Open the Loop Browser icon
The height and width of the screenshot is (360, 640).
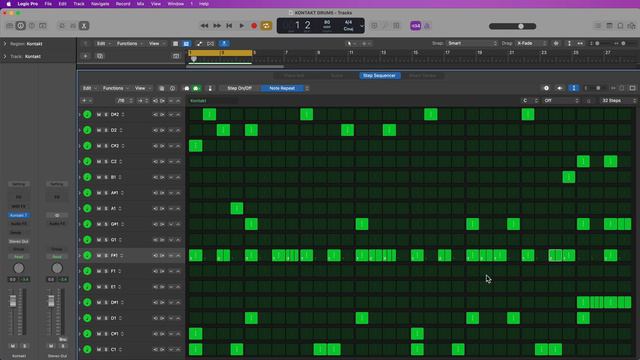[x=620, y=26]
